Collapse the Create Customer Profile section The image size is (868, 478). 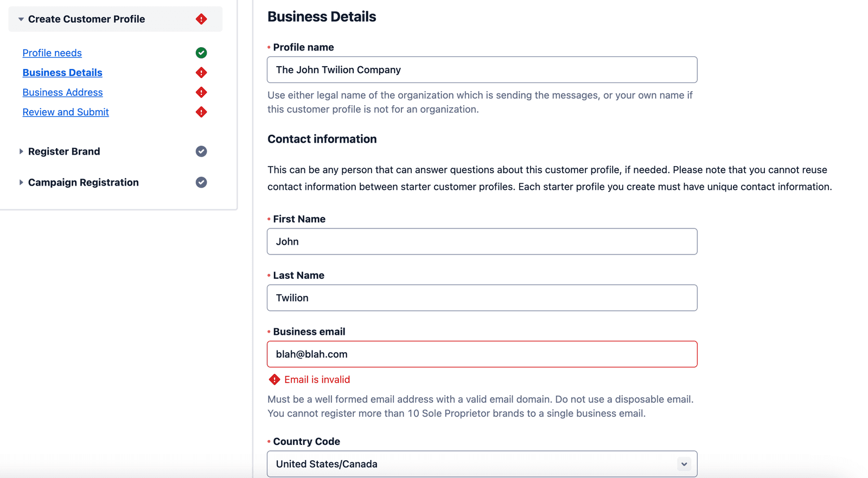[x=21, y=18]
